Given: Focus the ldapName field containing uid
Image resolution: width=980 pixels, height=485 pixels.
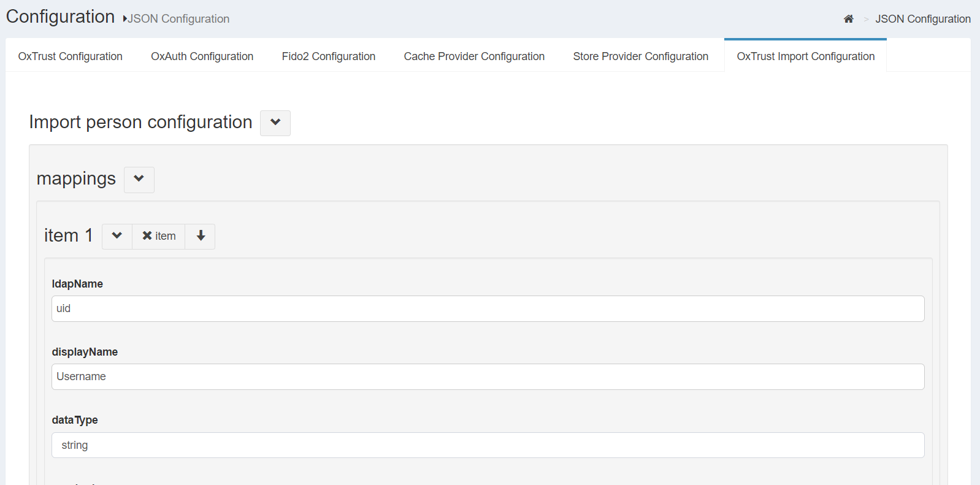Looking at the screenshot, I should [488, 308].
